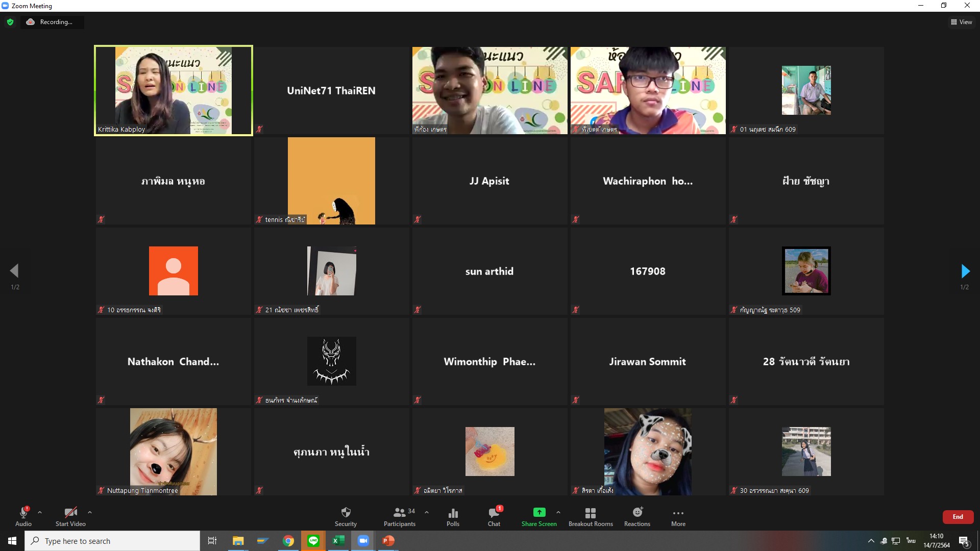The width and height of the screenshot is (980, 551).
Task: Click the red End meeting button
Action: tap(958, 517)
